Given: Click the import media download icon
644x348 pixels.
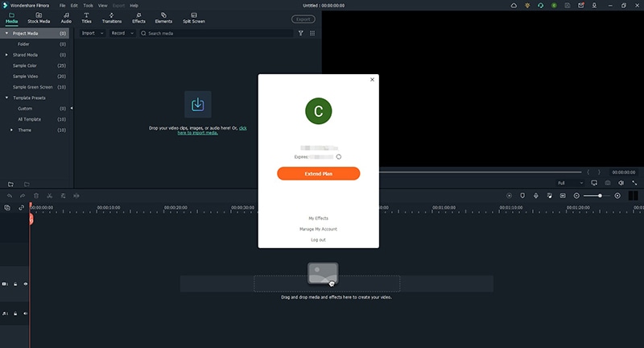Looking at the screenshot, I should (x=197, y=105).
